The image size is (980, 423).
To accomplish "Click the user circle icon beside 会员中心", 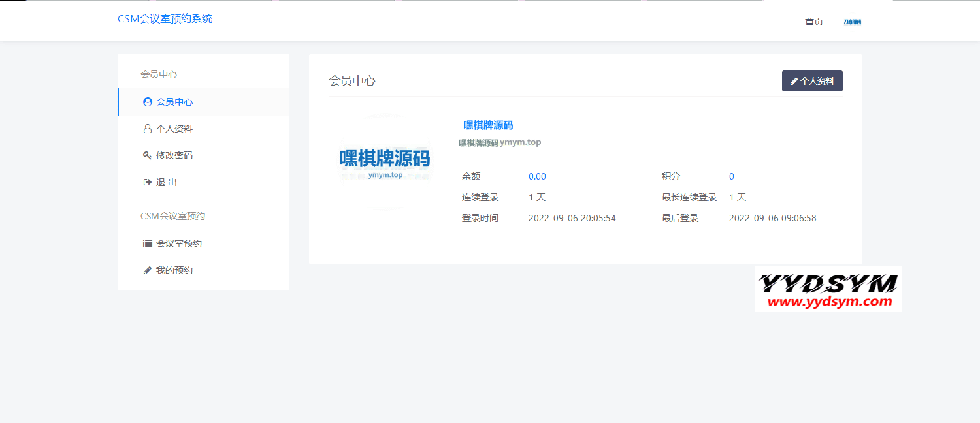I will (148, 102).
